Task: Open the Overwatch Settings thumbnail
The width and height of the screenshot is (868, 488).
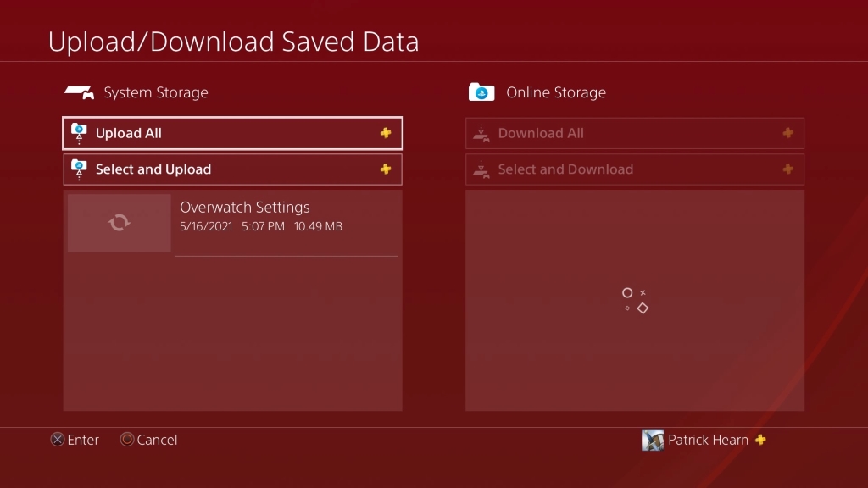Action: (x=120, y=223)
